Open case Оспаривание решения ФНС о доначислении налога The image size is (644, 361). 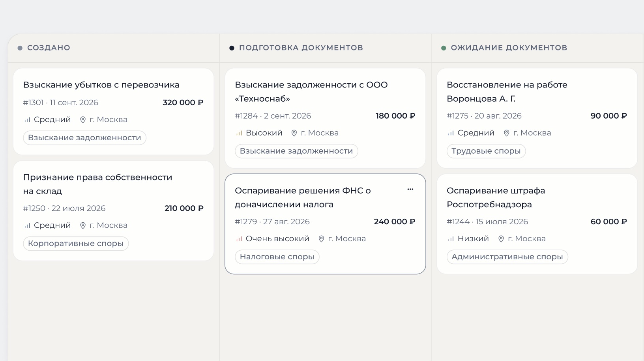[x=303, y=197]
